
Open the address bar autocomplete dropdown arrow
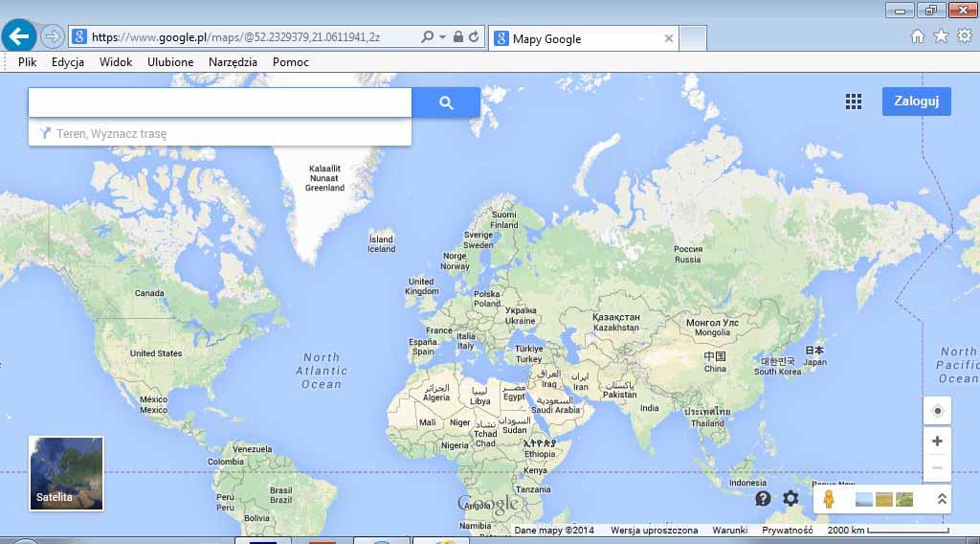[x=442, y=37]
